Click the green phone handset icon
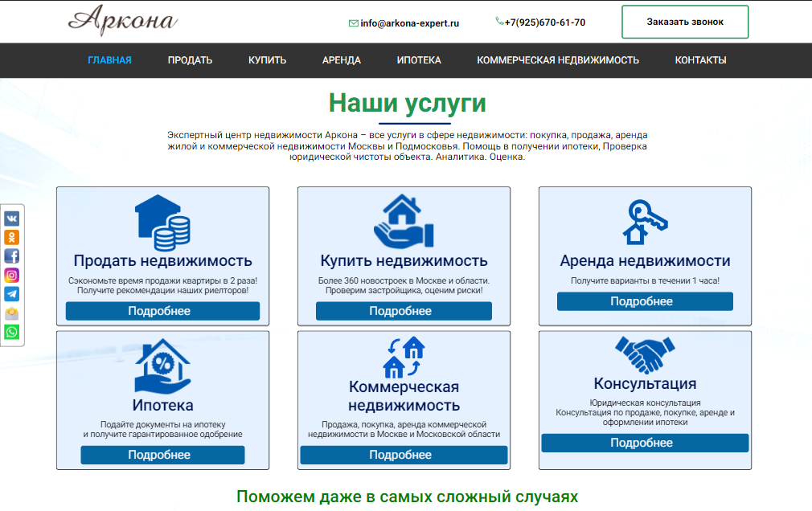Screen dimensions: 812x511 pyautogui.click(x=499, y=21)
